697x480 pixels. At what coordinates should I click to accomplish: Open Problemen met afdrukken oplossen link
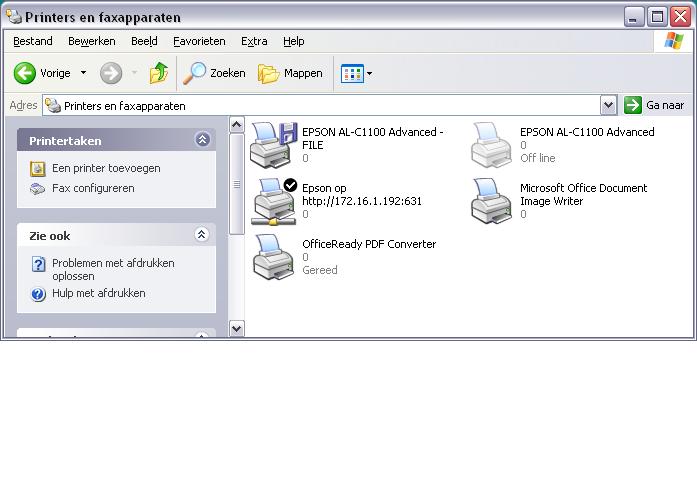coord(113,269)
